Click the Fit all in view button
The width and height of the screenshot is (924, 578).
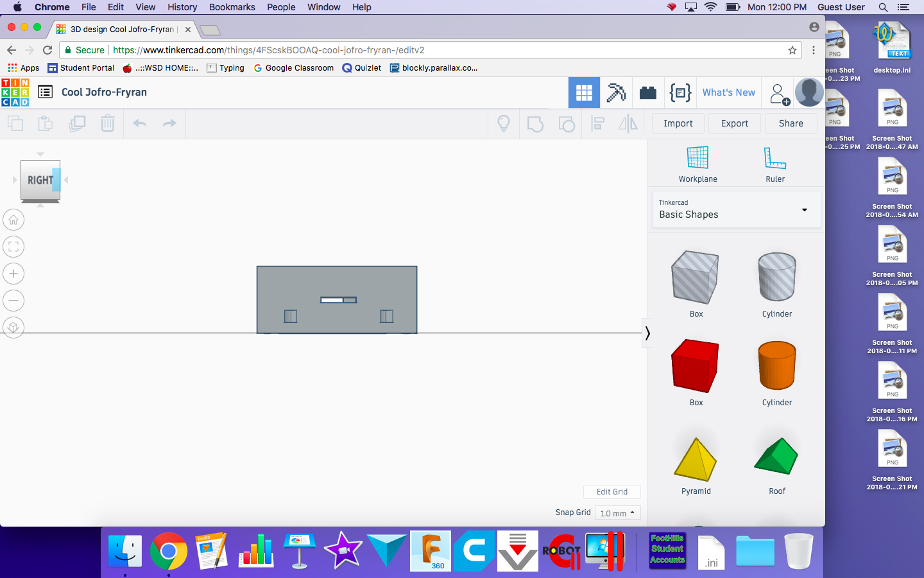point(13,247)
